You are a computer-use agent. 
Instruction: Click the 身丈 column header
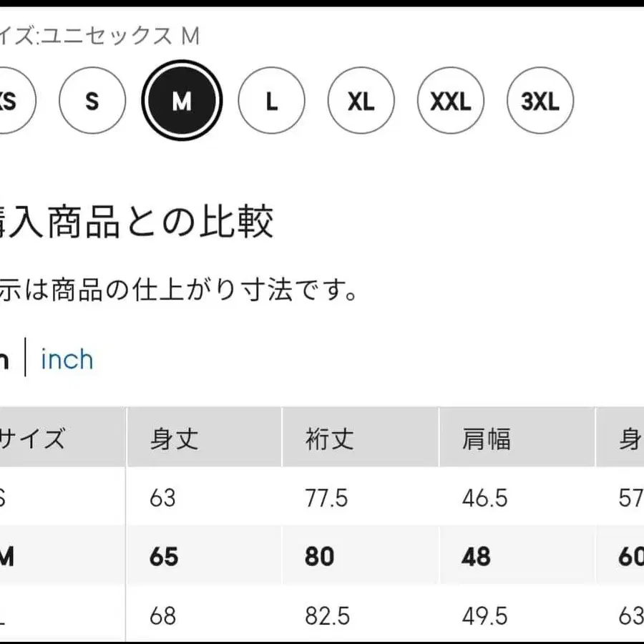click(174, 439)
